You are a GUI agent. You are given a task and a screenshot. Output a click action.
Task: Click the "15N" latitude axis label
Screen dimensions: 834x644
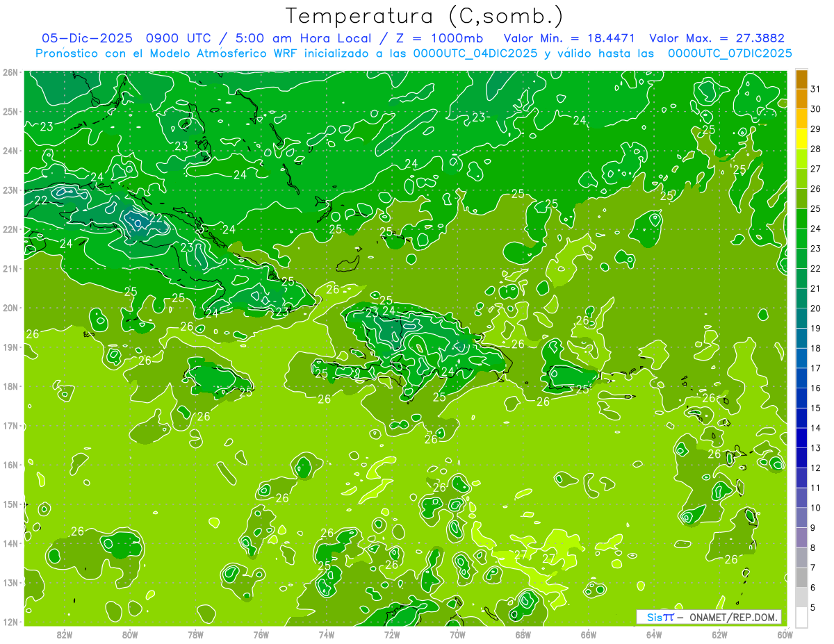click(10, 504)
